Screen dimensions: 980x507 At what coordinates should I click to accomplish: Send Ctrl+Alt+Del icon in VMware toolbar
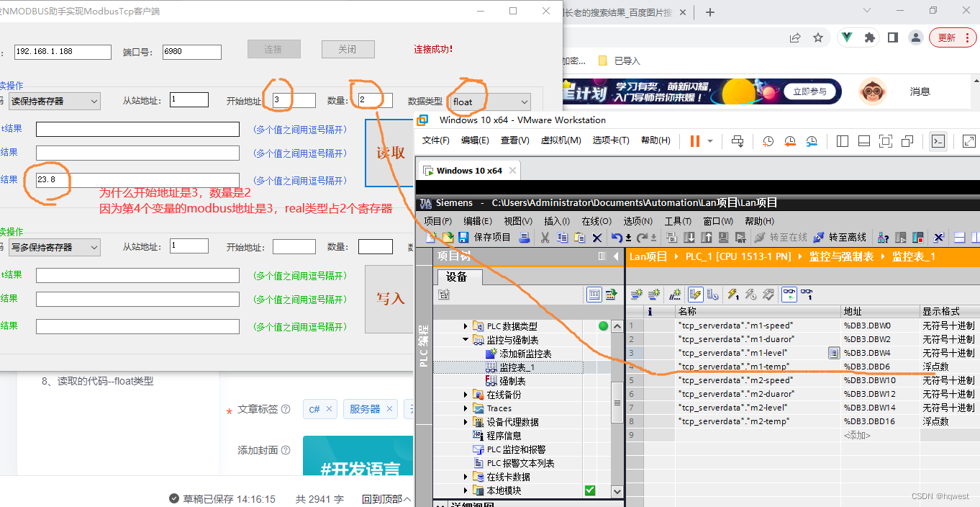(x=738, y=141)
